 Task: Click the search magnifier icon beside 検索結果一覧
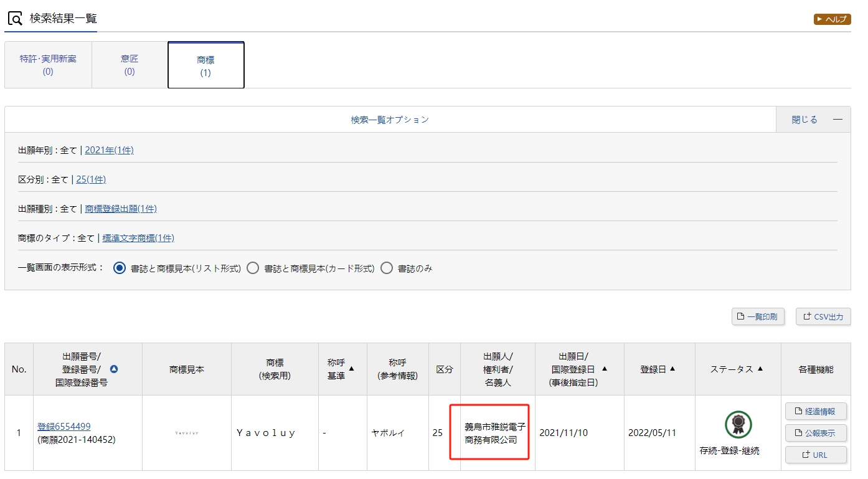point(14,19)
